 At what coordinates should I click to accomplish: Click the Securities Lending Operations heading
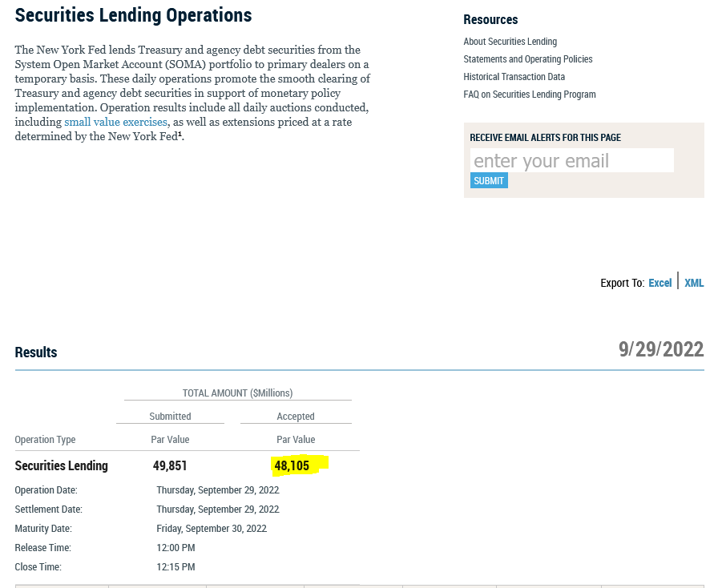tap(133, 15)
